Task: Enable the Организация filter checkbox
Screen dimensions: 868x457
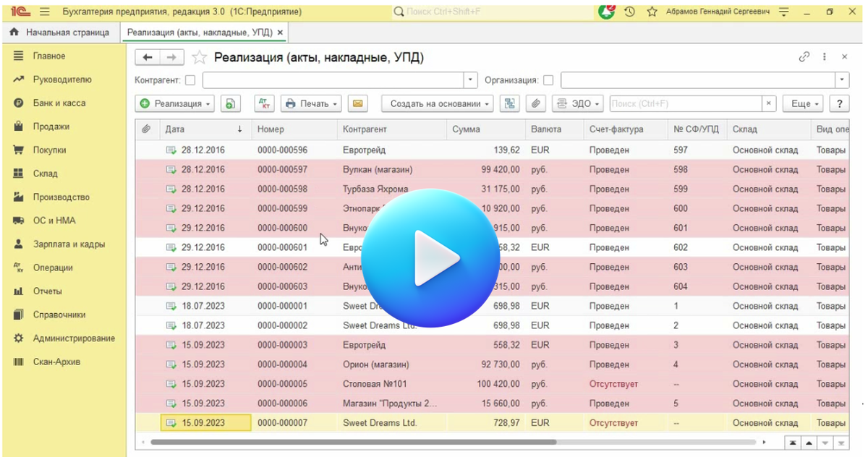Action: 548,80
